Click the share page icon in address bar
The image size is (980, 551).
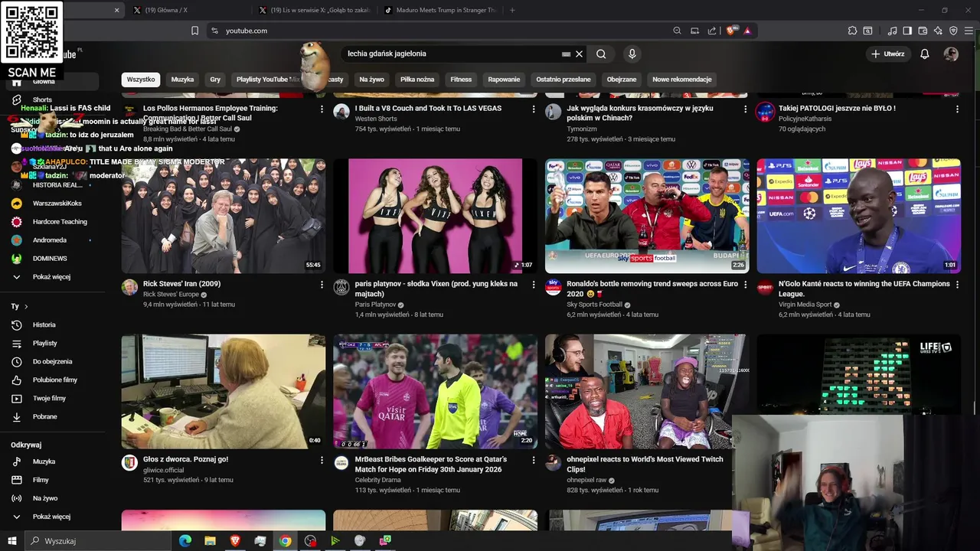712,31
